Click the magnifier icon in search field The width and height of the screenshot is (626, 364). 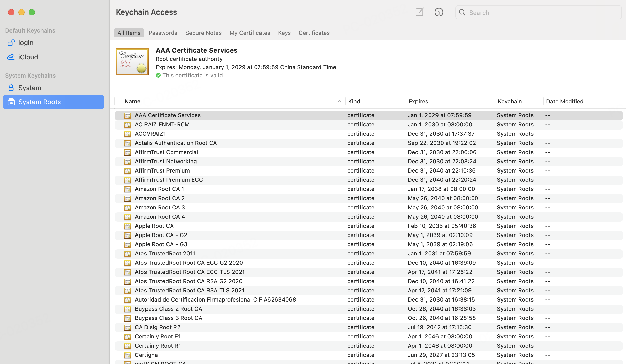462,13
